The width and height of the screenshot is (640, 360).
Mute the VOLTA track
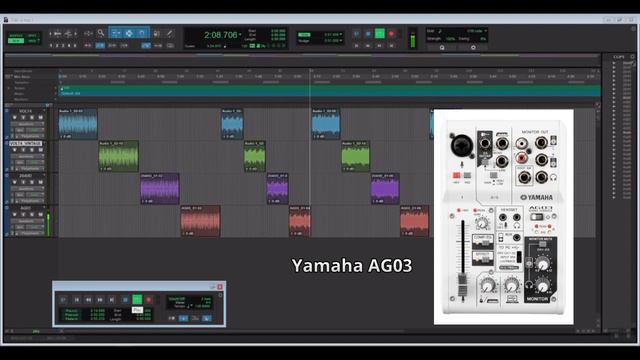[40, 118]
